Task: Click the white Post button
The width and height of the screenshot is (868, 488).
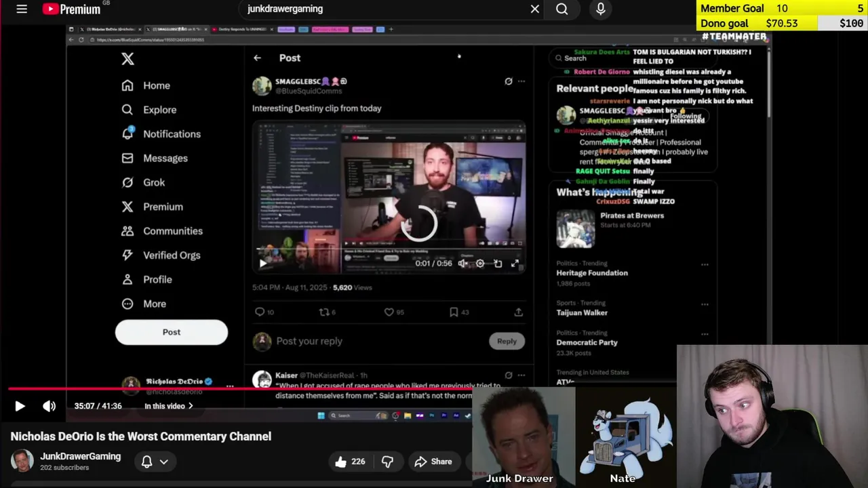Action: click(172, 332)
